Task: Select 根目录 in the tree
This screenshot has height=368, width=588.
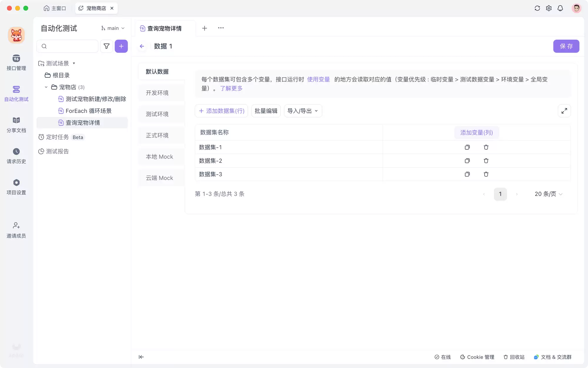Action: (57, 75)
